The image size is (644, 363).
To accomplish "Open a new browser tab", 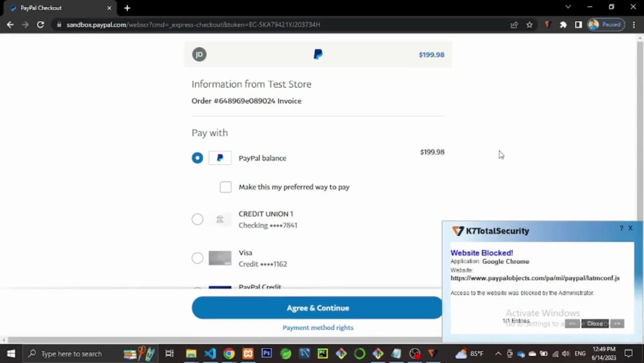I will pyautogui.click(x=127, y=8).
